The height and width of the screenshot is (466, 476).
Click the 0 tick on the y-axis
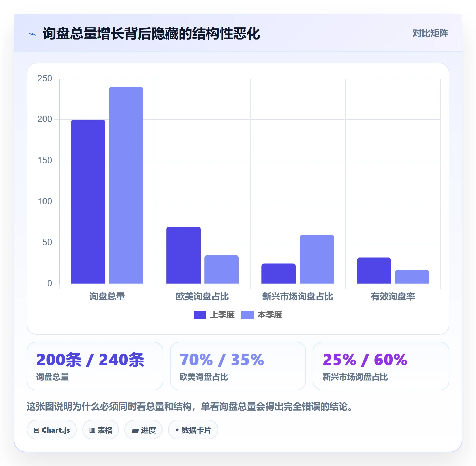tap(50, 284)
